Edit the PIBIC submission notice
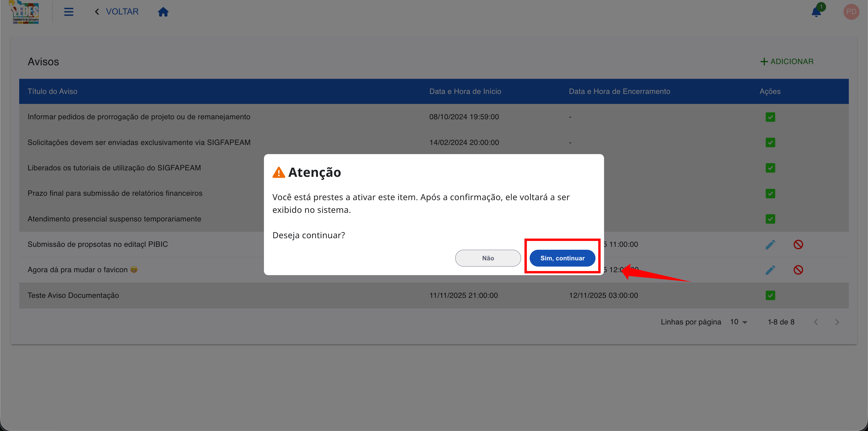Viewport: 868px width, 431px height. click(x=770, y=244)
